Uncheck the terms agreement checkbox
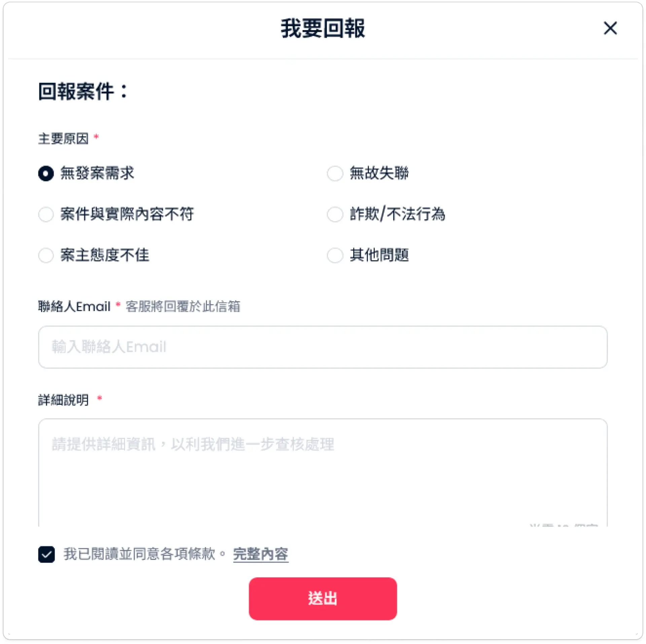This screenshot has width=646, height=644. tap(46, 554)
